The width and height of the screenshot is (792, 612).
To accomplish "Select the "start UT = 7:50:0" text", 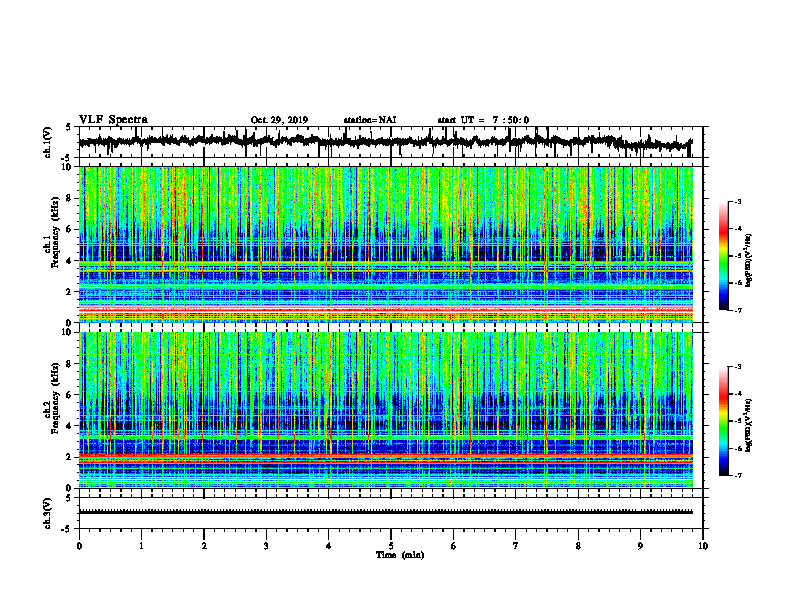I will click(483, 120).
